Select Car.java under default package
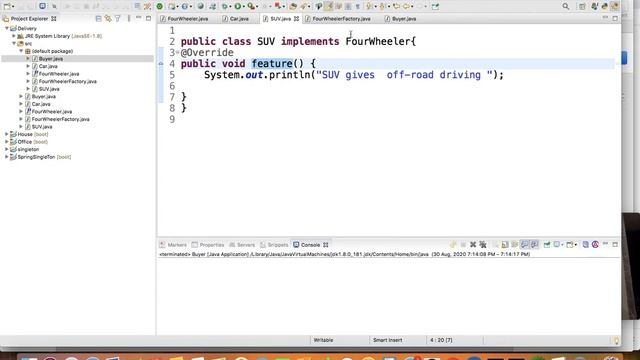This screenshot has height=360, width=640. (48, 66)
